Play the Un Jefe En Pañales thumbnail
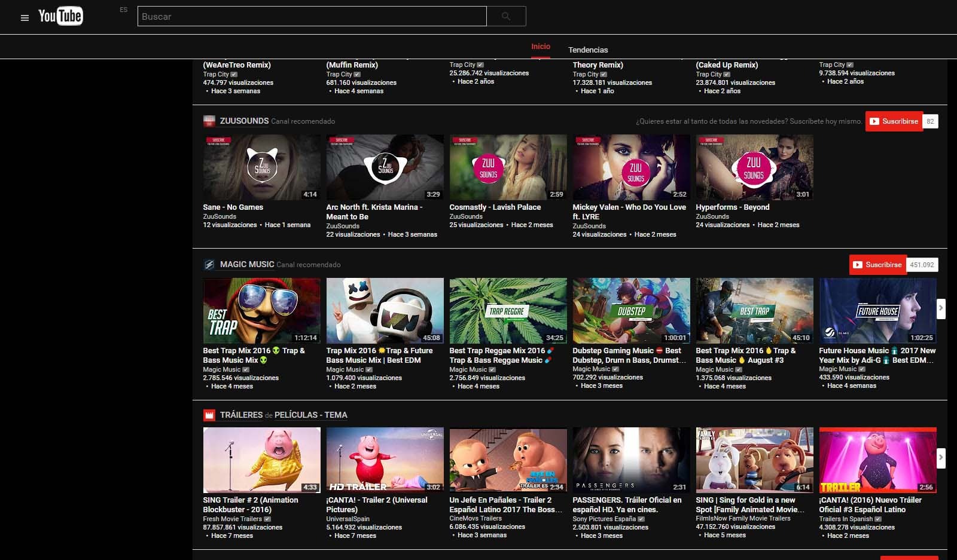The height and width of the screenshot is (560, 957). coord(508,460)
